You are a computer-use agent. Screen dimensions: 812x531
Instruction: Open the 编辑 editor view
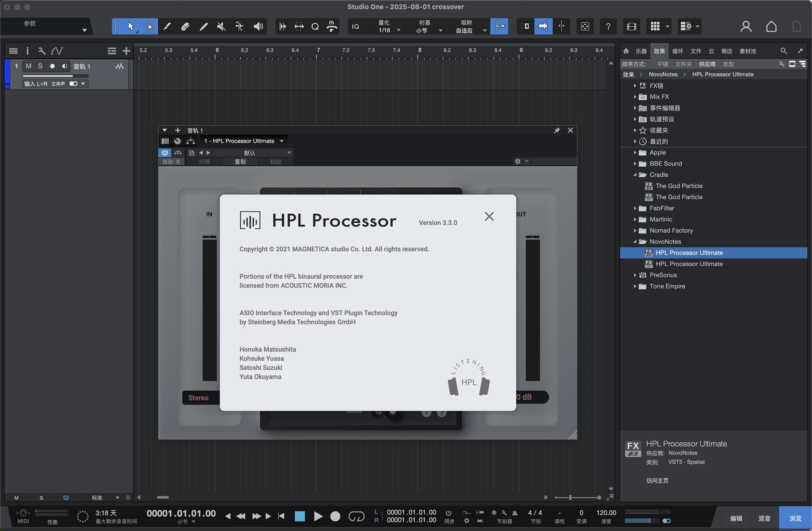736,518
